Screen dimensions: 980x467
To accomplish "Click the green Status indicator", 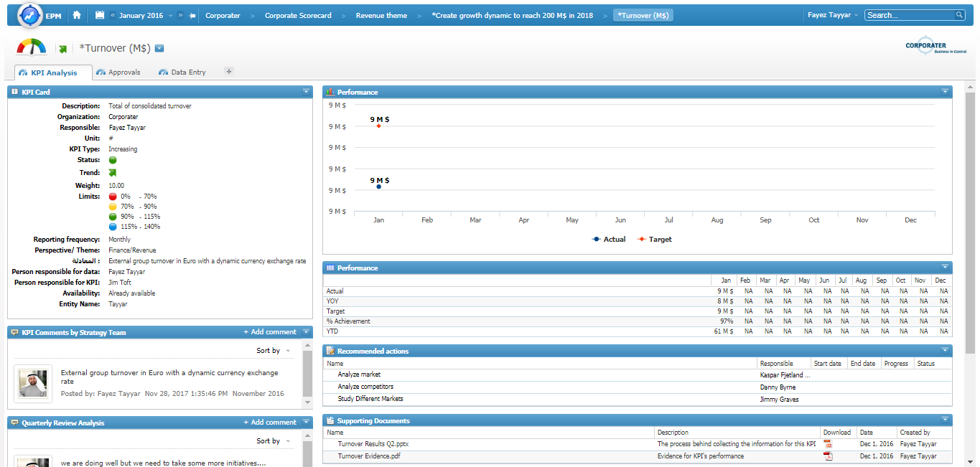I will click(x=113, y=160).
